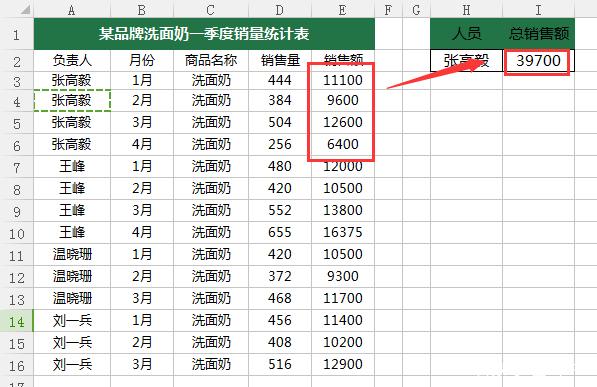
Task: Click sales quantity cell 372
Action: point(280,277)
